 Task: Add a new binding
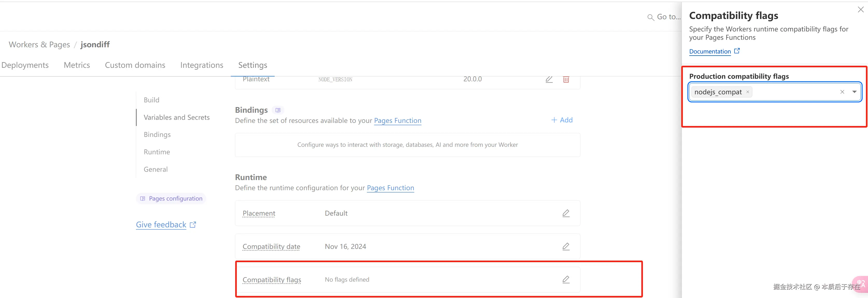(562, 120)
